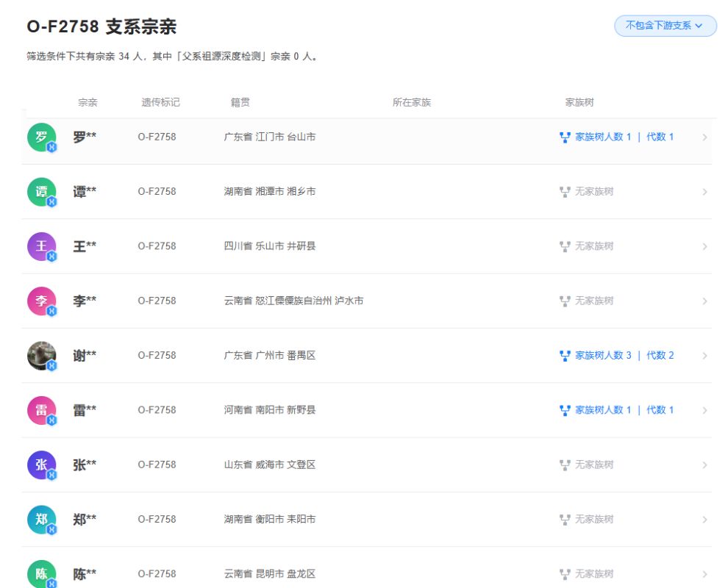Click 张** purple avatar icon
This screenshot has width=728, height=588.
(42, 465)
